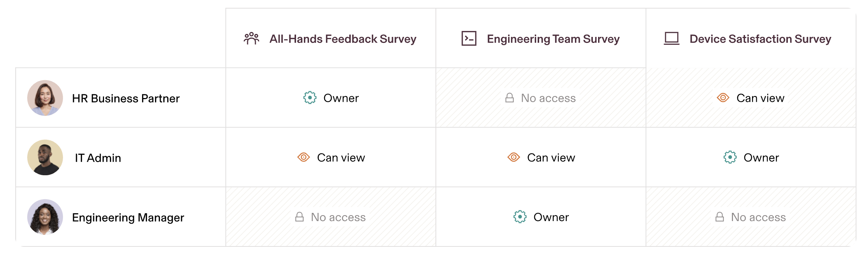The width and height of the screenshot is (868, 255).
Task: Open the Device Satisfaction Survey header text
Action: 760,39
